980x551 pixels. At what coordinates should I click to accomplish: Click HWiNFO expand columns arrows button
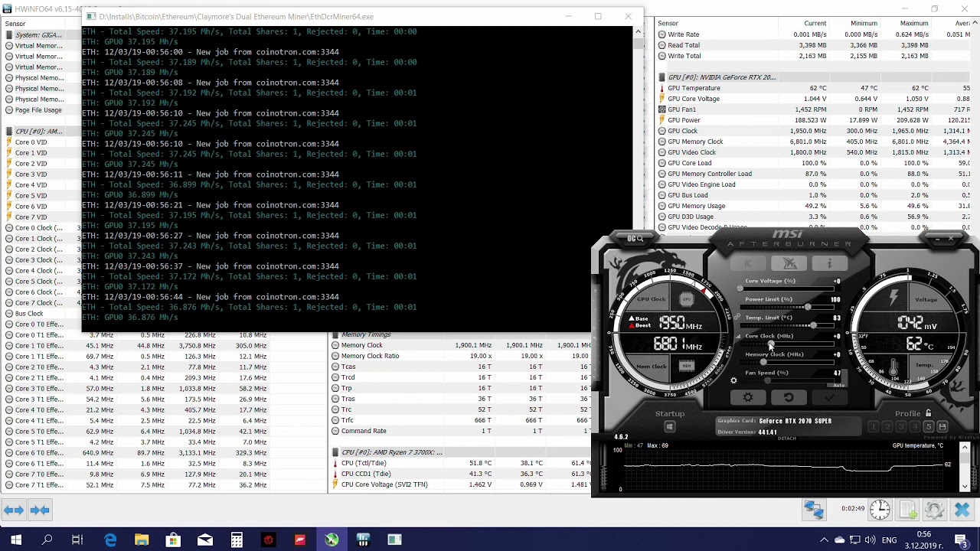coord(13,510)
